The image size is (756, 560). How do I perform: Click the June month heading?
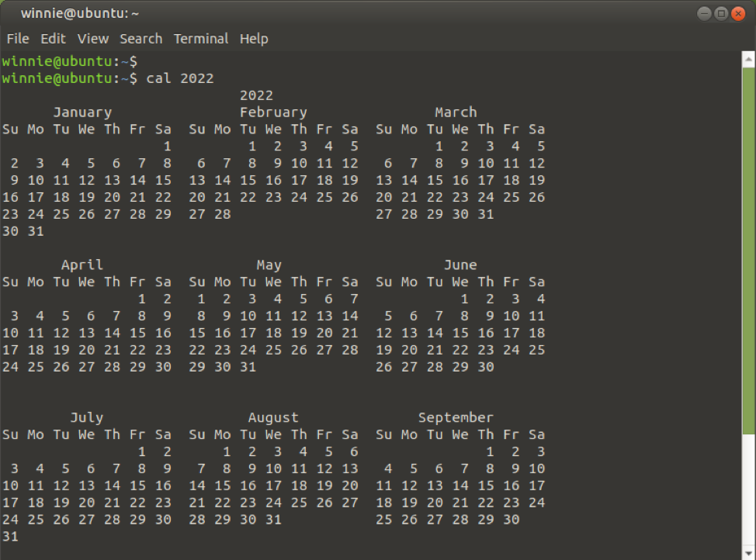[x=460, y=265]
